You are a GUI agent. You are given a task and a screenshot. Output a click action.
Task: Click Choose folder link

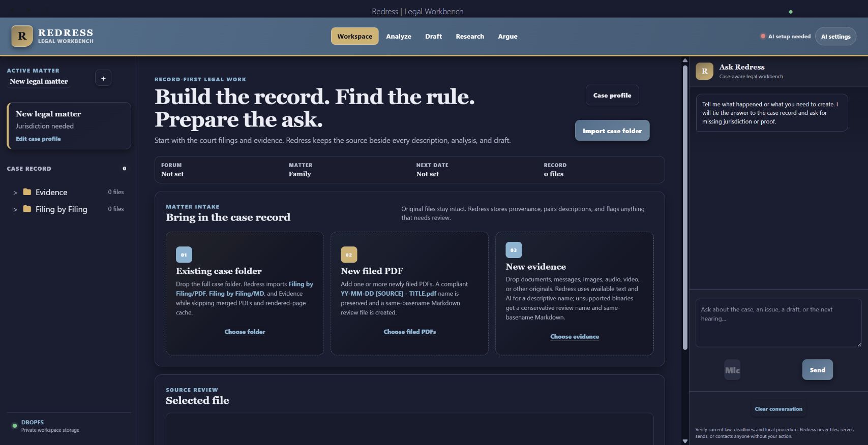245,332
